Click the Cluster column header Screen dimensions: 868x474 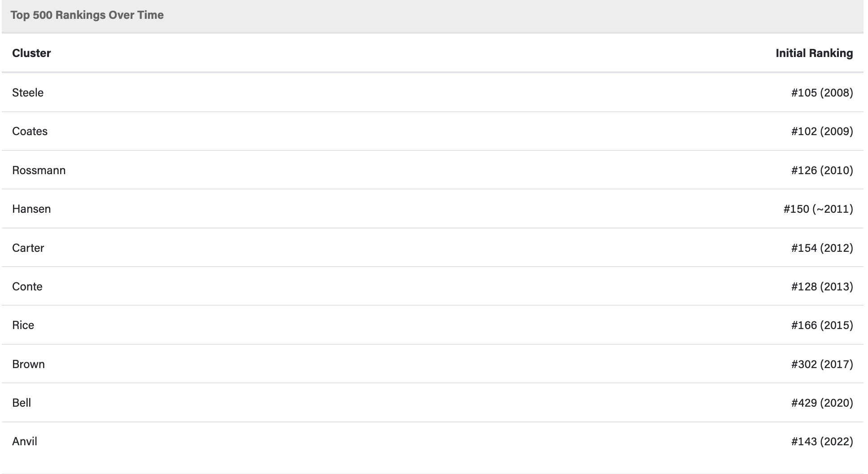click(31, 53)
